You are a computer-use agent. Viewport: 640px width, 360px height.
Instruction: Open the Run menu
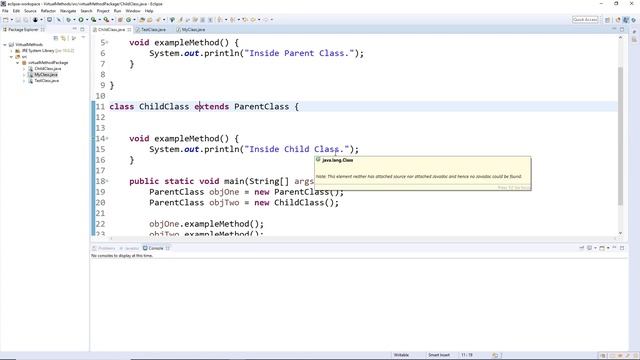[118, 11]
